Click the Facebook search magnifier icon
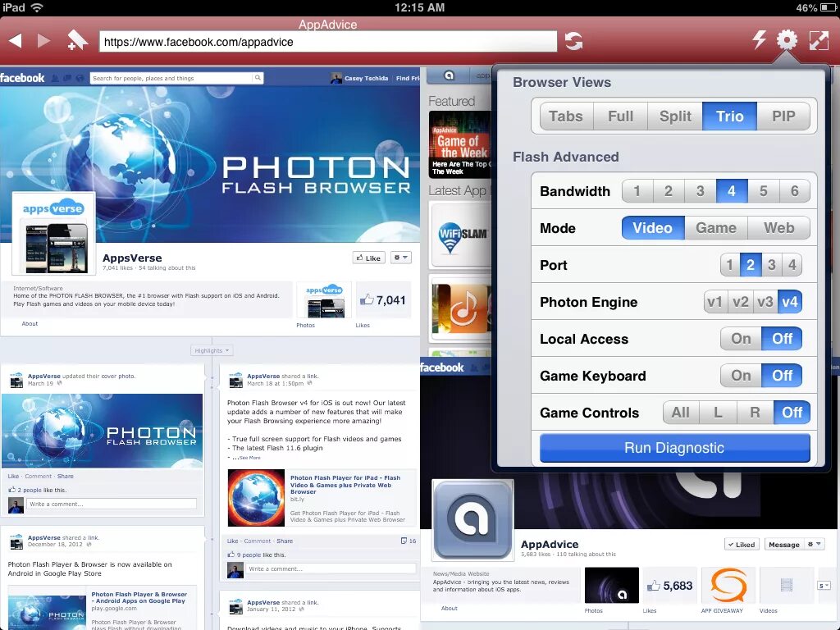The width and height of the screenshot is (840, 630). 258,78
